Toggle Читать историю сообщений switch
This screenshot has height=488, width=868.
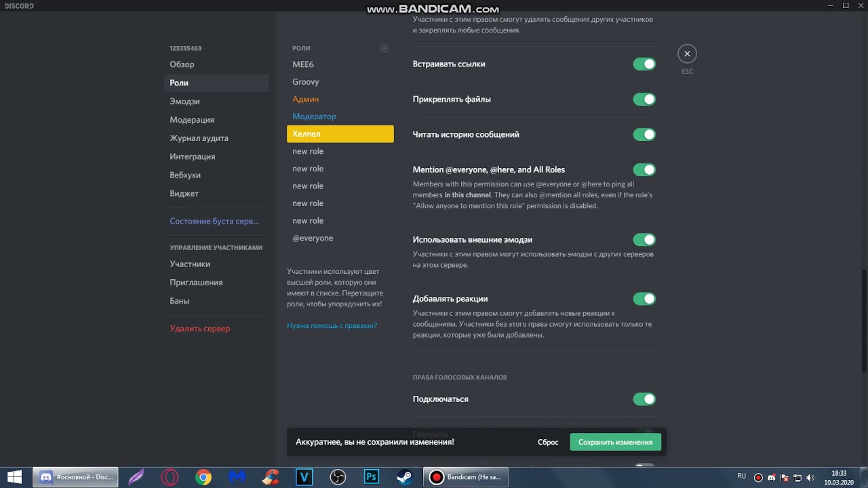(644, 134)
